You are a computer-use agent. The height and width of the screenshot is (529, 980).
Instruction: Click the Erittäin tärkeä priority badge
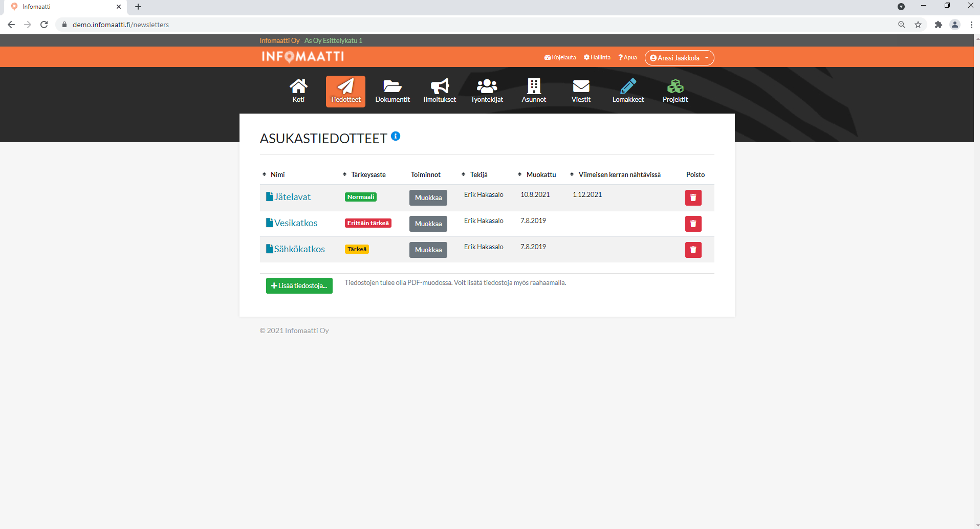368,223
